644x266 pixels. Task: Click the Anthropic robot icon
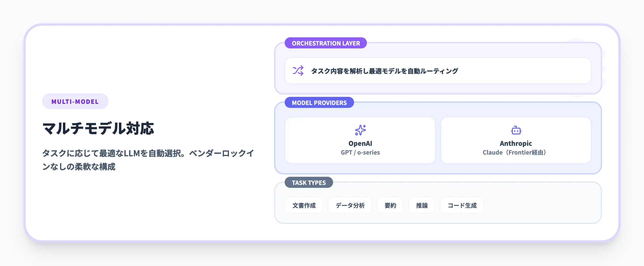(x=516, y=130)
